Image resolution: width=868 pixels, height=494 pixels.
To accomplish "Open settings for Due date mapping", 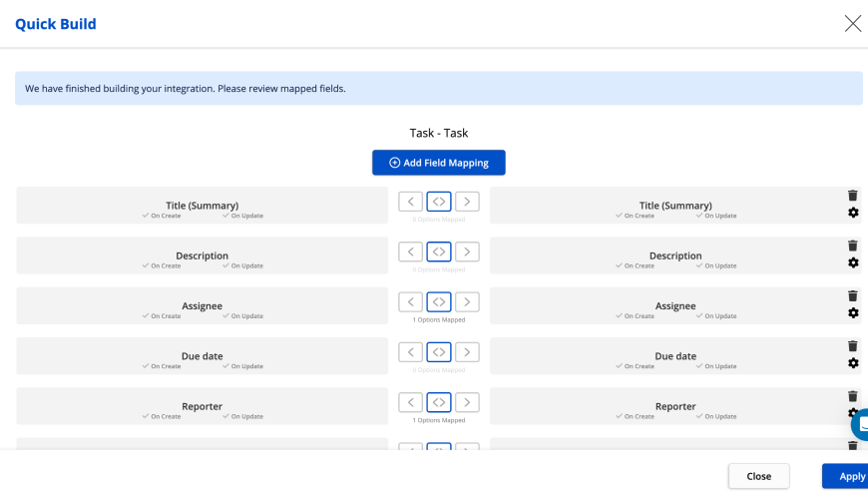I will coord(853,363).
